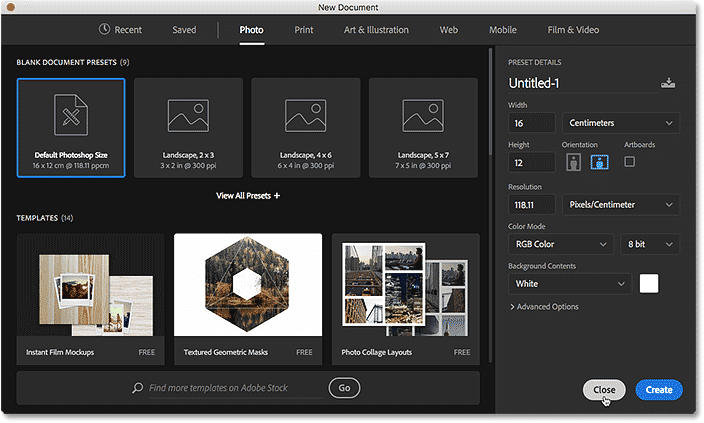Click the Create button
Screen dimensions: 704x423
tap(659, 390)
